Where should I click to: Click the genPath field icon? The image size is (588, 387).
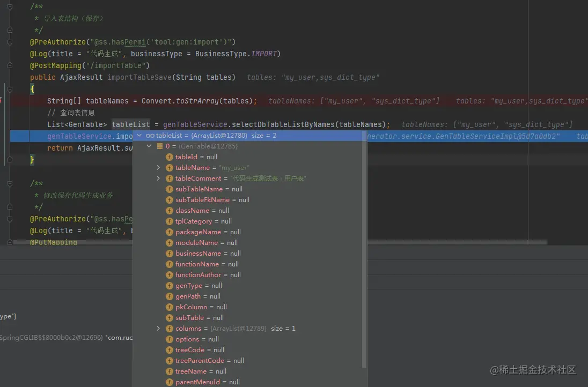170,296
